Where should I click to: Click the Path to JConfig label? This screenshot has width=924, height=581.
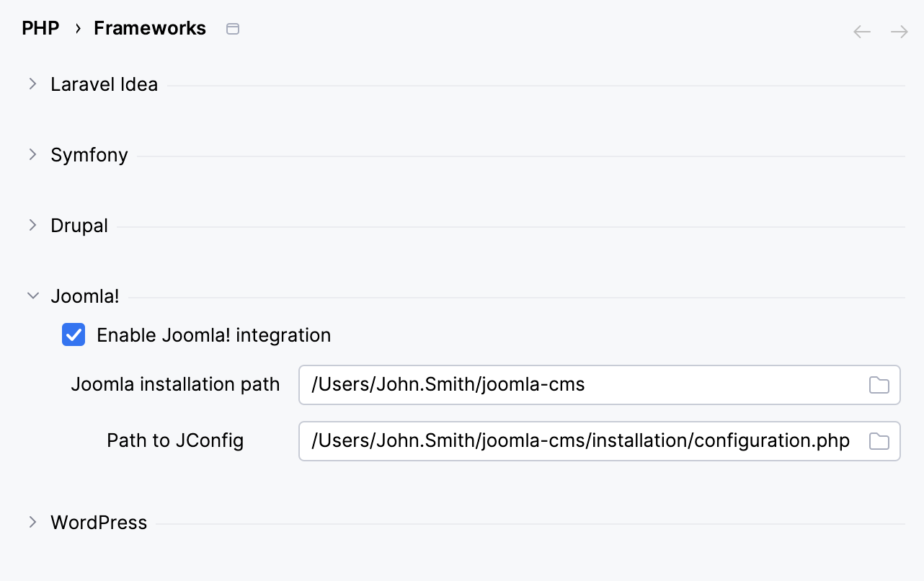coord(175,440)
